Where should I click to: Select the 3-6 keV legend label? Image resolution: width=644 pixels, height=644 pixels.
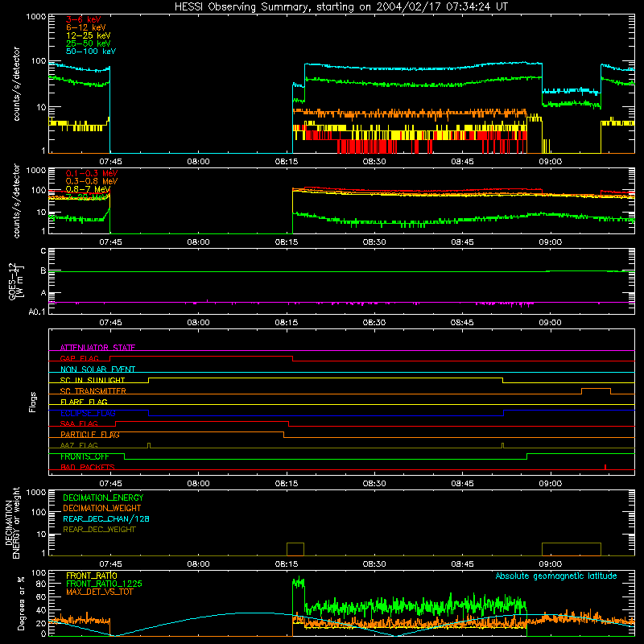pyautogui.click(x=83, y=19)
